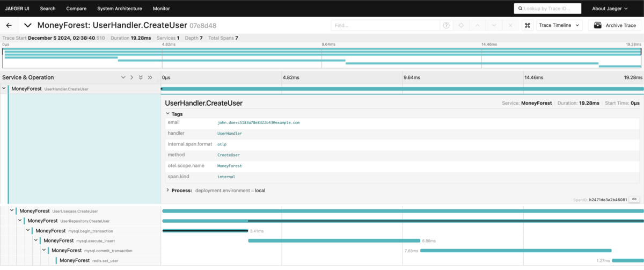Expand all spans with double down chevron

141,77
